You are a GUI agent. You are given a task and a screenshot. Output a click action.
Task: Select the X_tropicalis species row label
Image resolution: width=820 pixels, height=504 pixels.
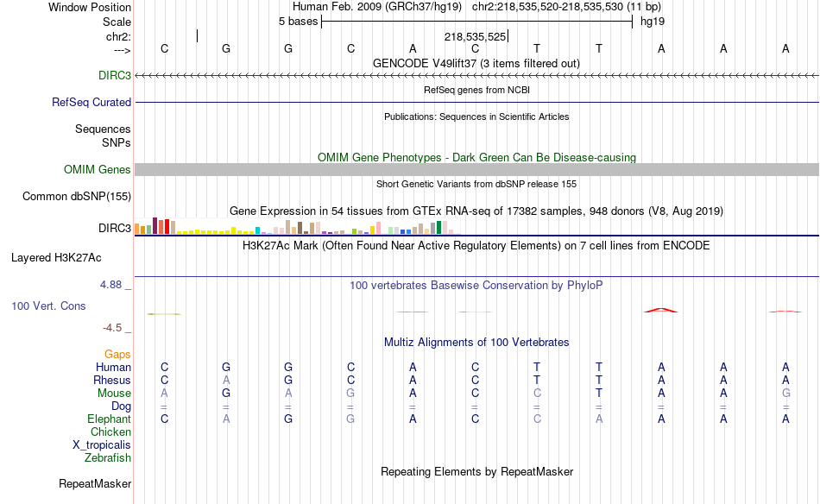coord(102,445)
